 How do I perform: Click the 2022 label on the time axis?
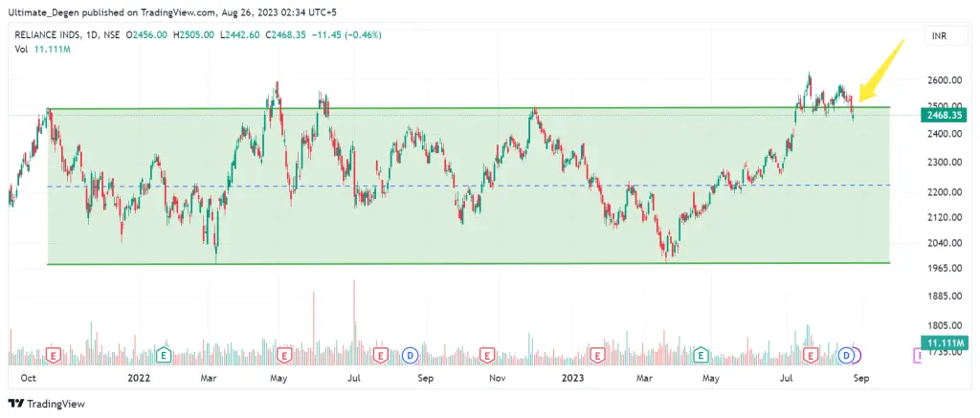pos(138,378)
